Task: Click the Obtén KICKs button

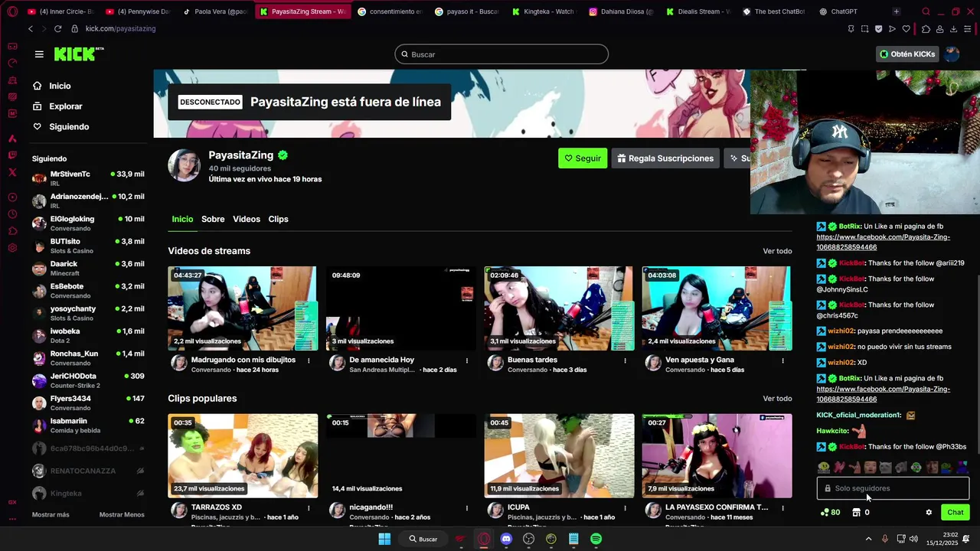Action: click(x=907, y=54)
